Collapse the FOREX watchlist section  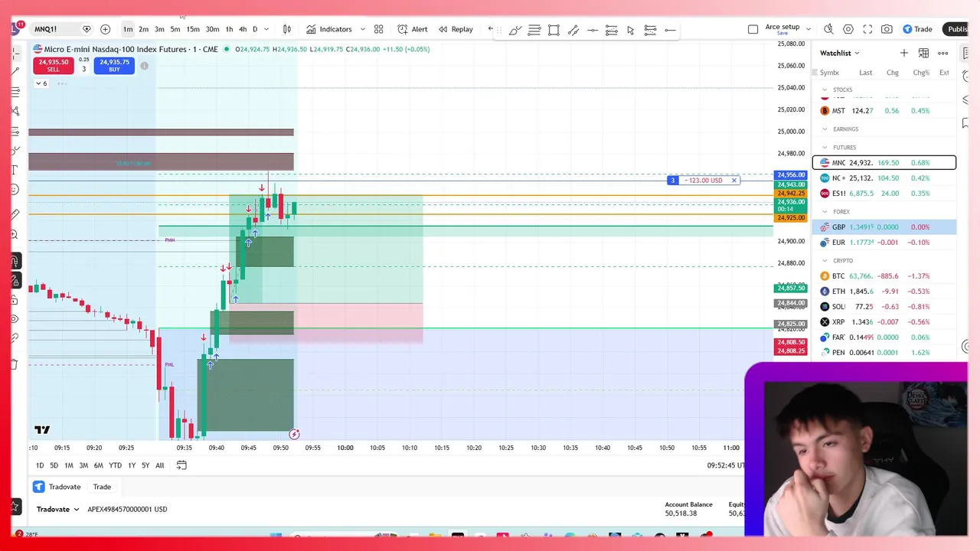pyautogui.click(x=825, y=212)
